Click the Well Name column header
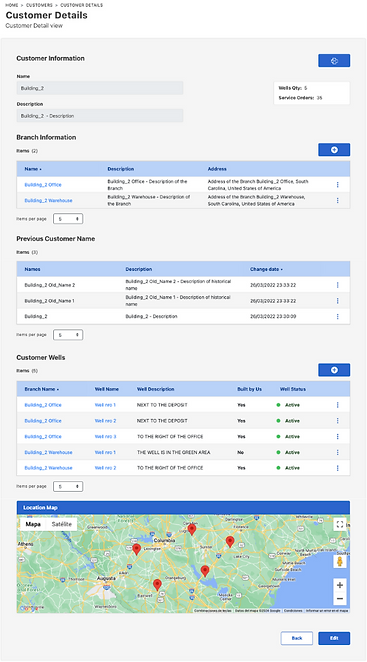 [106, 389]
